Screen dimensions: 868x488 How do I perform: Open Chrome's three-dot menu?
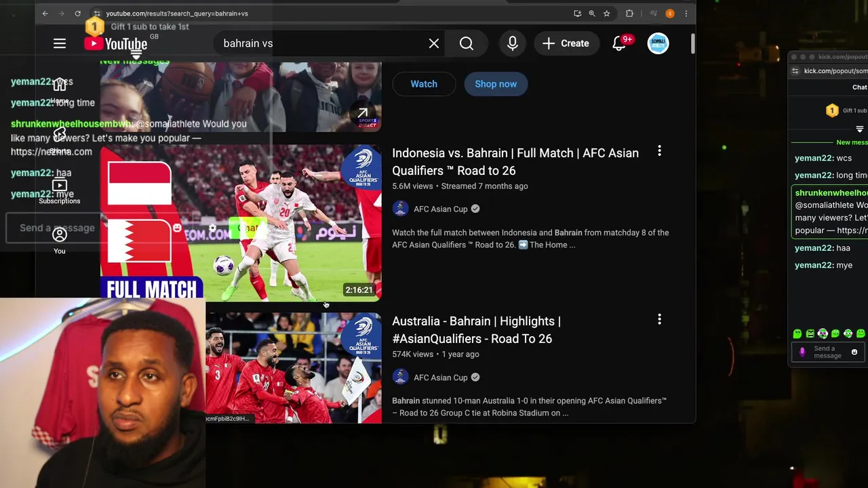686,14
